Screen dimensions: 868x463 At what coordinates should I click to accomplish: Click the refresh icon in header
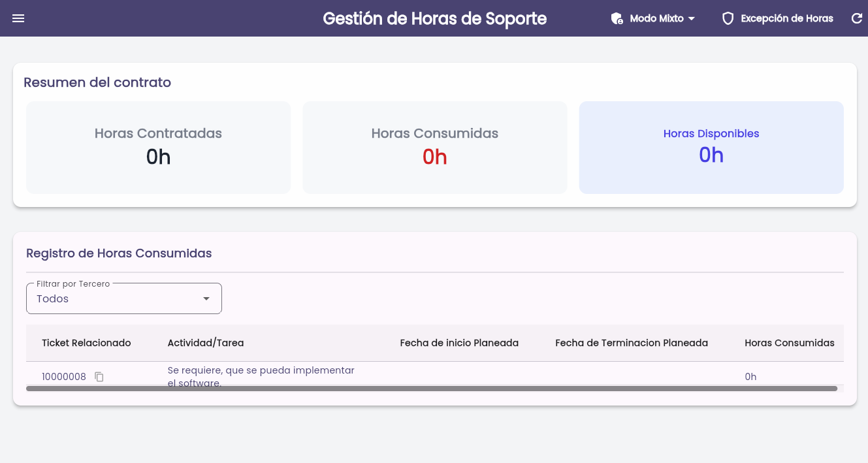(857, 18)
